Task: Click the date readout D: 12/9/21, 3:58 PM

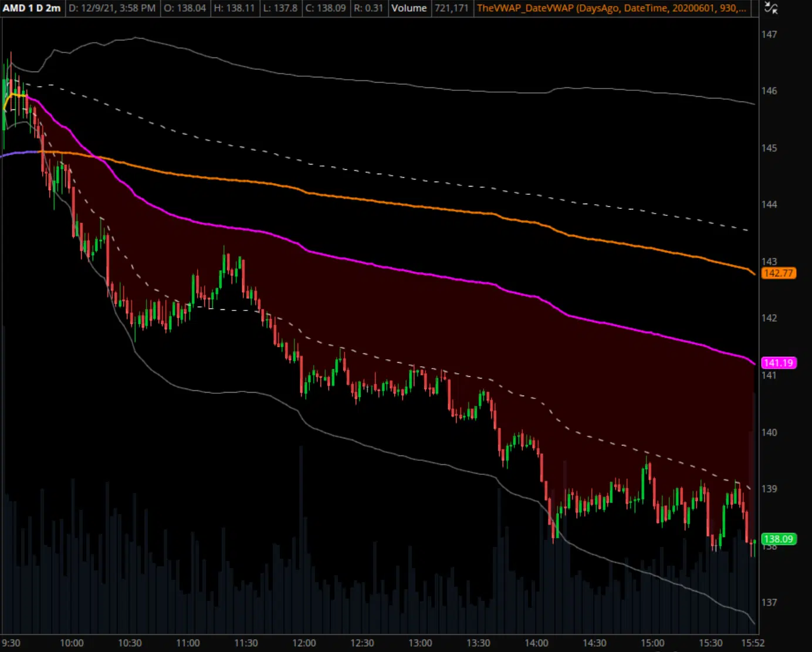Action: pos(112,8)
